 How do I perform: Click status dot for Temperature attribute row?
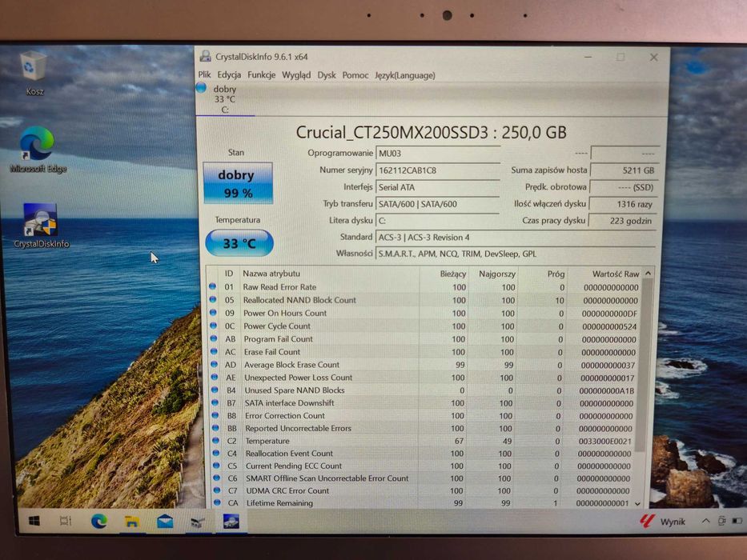coord(216,441)
